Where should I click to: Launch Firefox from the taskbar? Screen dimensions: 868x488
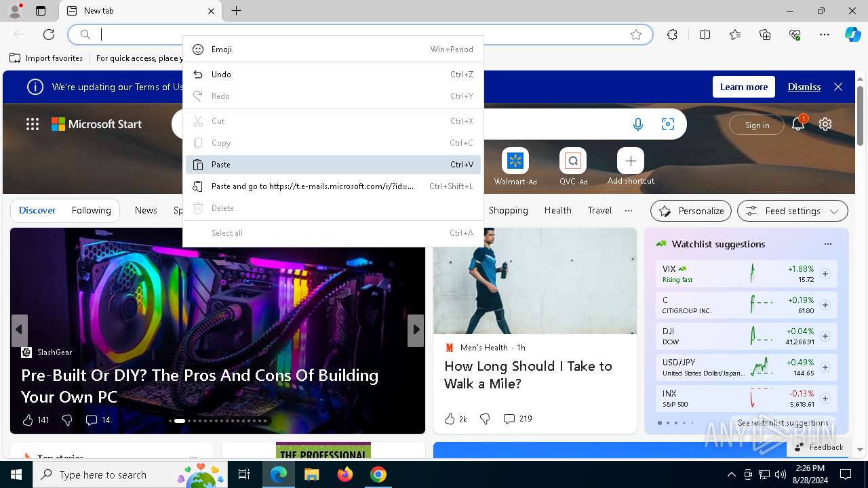[x=345, y=474]
